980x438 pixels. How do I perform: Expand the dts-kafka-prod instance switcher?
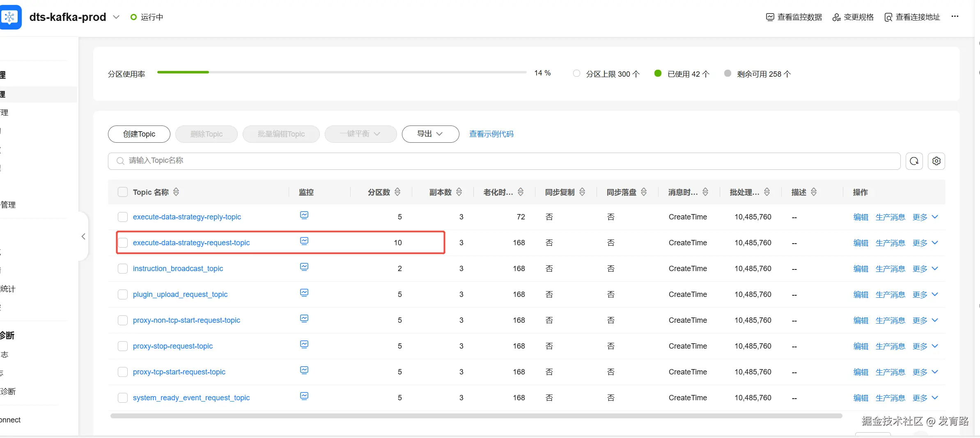(116, 17)
